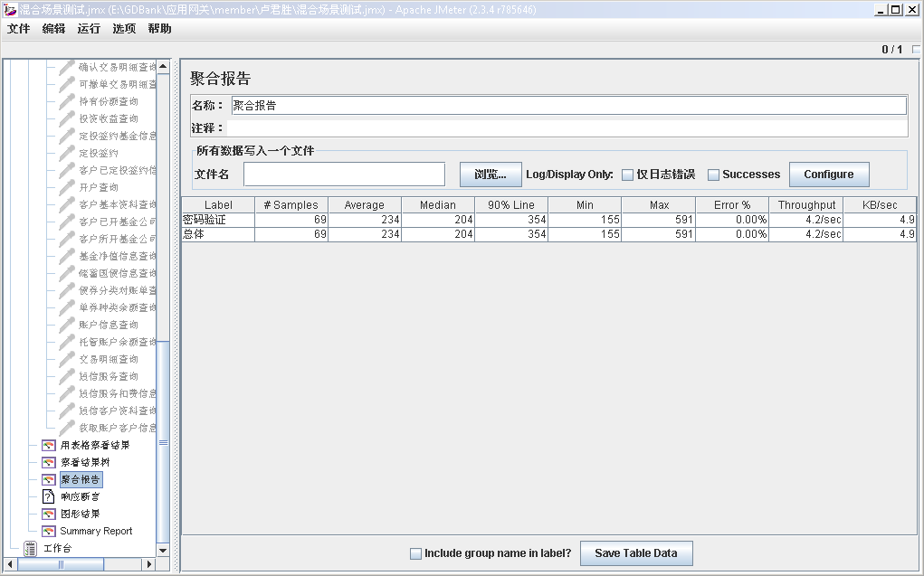Click the sampler icon beside 客户基本资料查询
This screenshot has width=924, height=576.
pyautogui.click(x=67, y=204)
